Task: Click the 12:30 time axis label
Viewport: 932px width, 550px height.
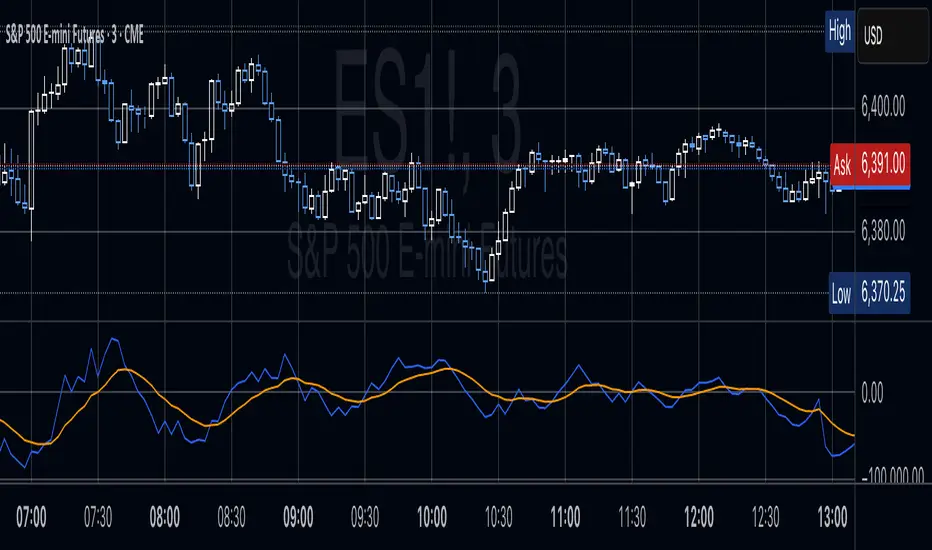Action: [765, 517]
